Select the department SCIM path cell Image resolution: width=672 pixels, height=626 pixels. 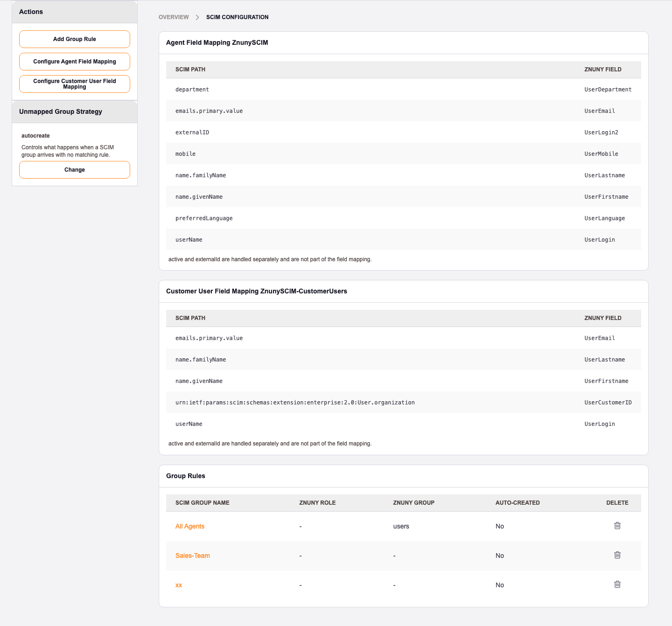pos(192,90)
